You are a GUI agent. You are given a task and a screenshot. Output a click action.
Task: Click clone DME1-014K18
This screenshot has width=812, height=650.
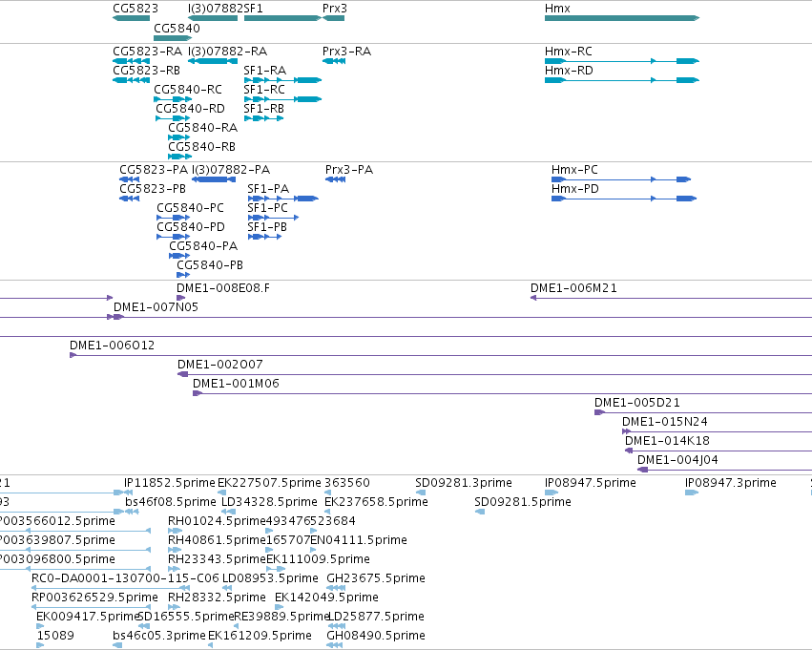[x=718, y=451]
